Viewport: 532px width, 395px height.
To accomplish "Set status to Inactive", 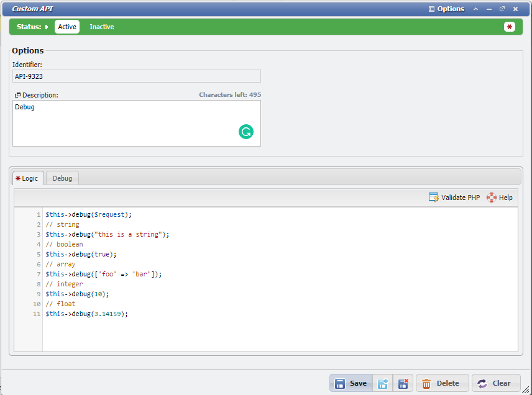I will 102,27.
